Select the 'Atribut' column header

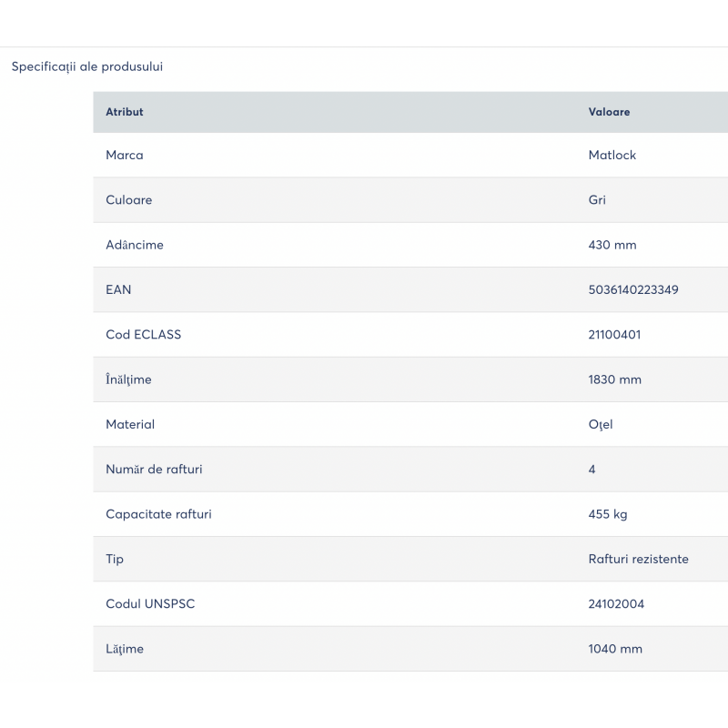[x=125, y=112]
